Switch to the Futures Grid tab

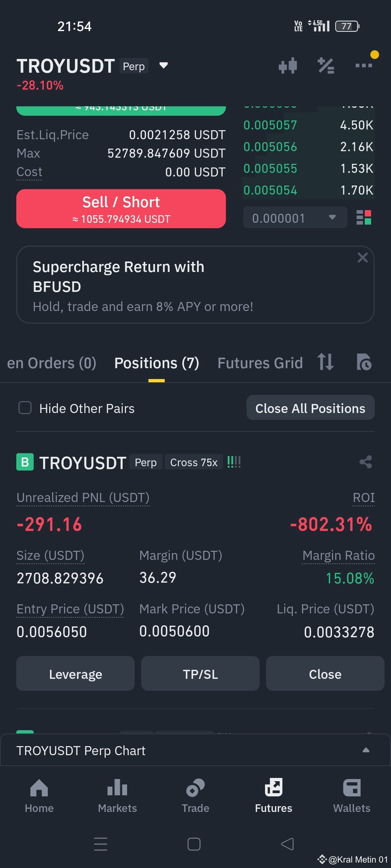point(260,363)
